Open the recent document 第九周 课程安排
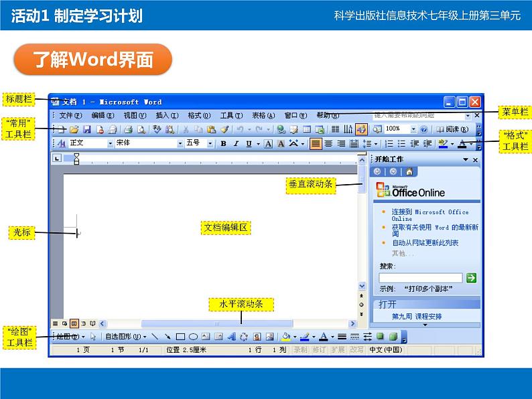Viewport: 532px width, 399px height. 417,316
